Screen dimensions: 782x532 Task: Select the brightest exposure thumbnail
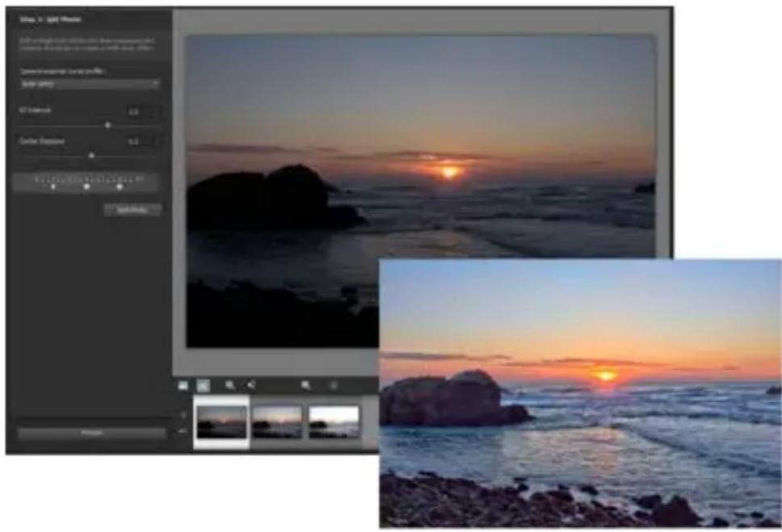coord(333,421)
